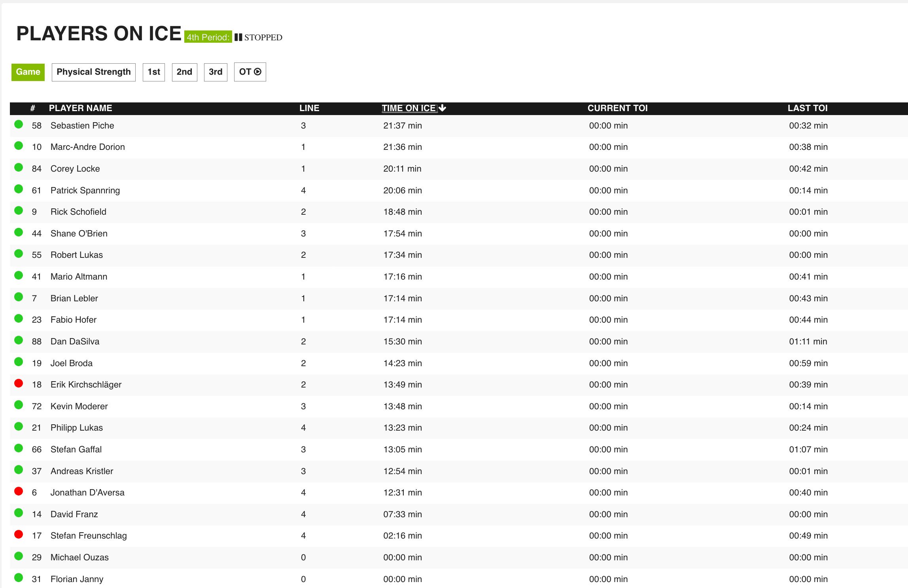Open the OT period with play icon
Screen dimensions: 908x588
click(x=250, y=72)
